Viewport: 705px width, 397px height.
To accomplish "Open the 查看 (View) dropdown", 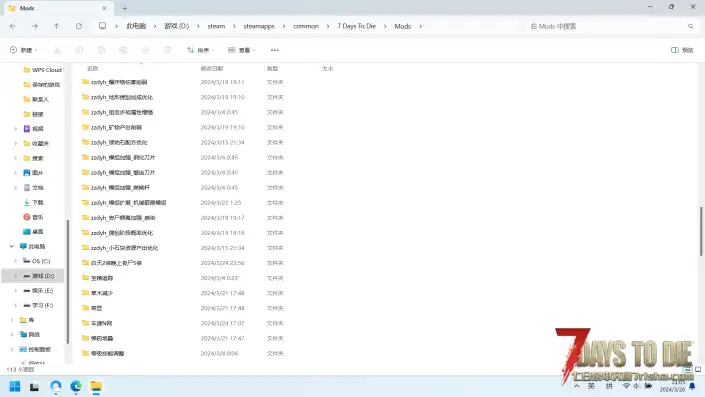I will (x=241, y=50).
